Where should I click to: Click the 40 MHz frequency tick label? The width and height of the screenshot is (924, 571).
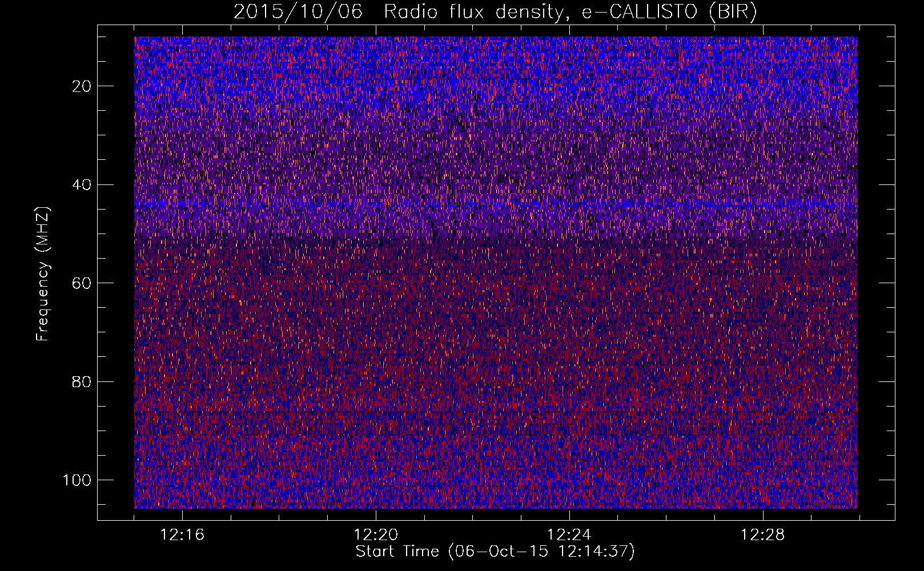pyautogui.click(x=82, y=185)
